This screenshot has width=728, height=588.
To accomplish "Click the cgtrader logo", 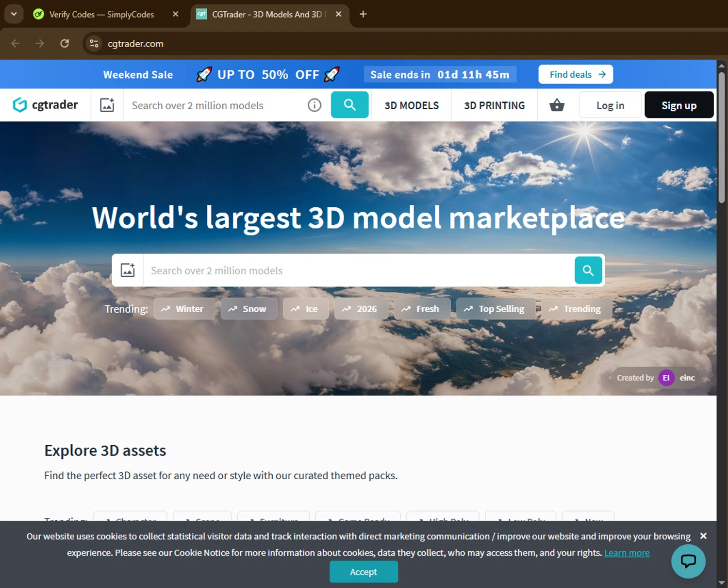I will pyautogui.click(x=45, y=105).
